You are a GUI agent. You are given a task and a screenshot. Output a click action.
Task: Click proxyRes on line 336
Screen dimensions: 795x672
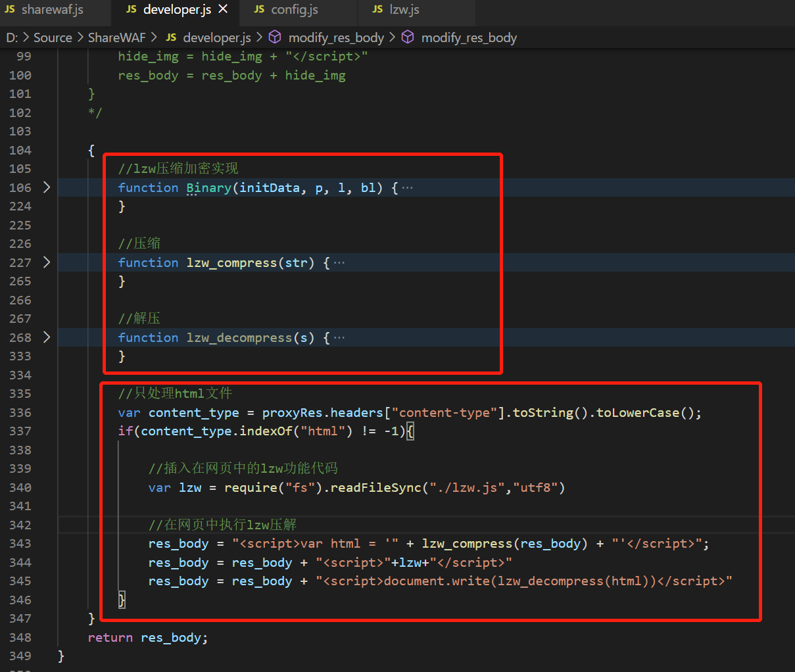293,412
